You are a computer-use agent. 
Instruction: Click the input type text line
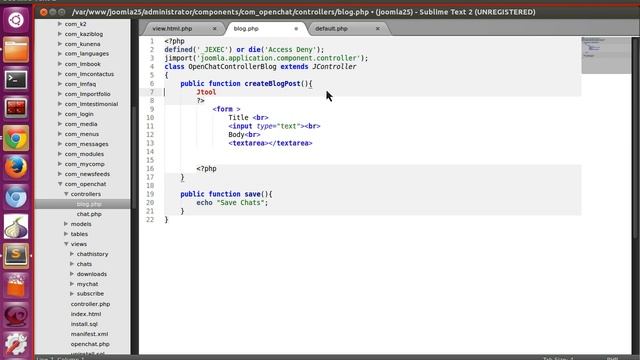point(274,126)
